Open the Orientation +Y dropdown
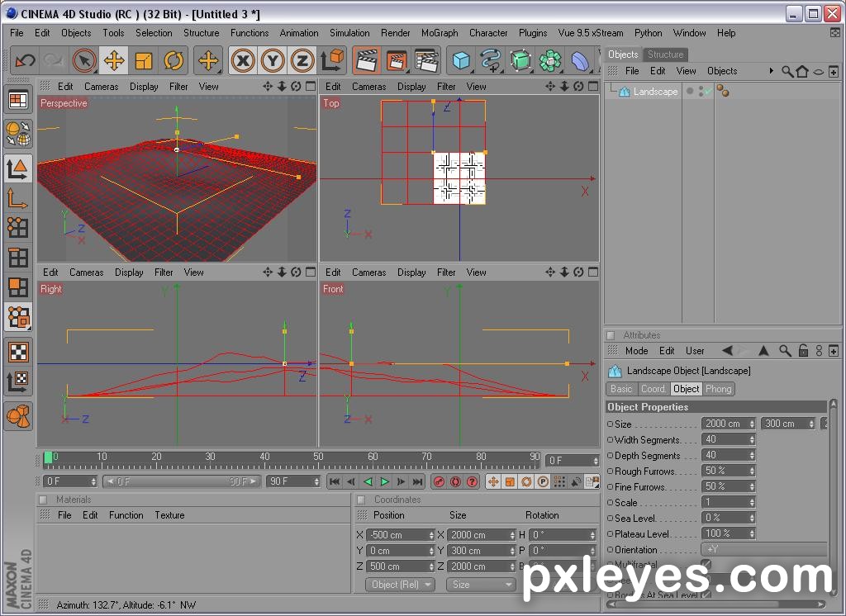Image resolution: width=846 pixels, height=616 pixels. point(763,550)
